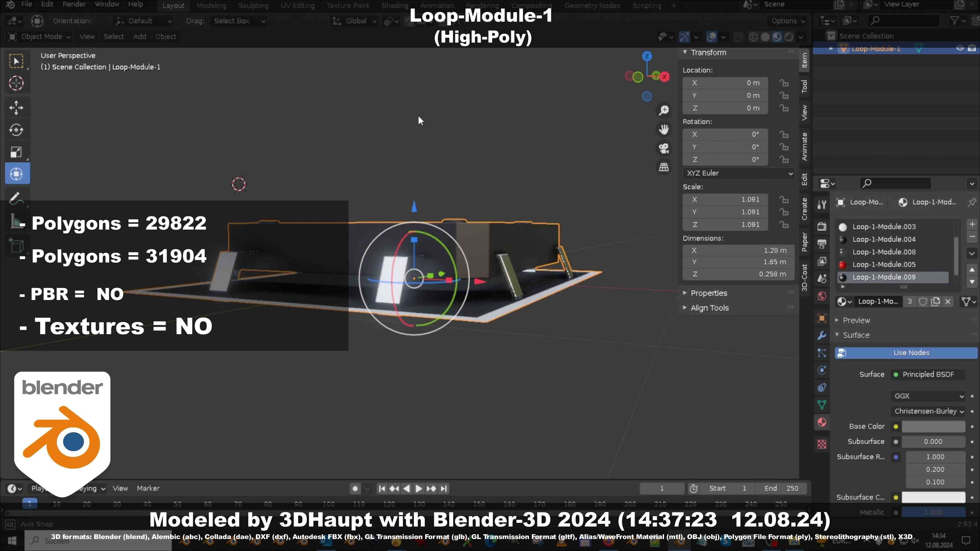Image resolution: width=980 pixels, height=551 pixels.
Task: Open the Output properties tab icon
Action: pos(822,244)
